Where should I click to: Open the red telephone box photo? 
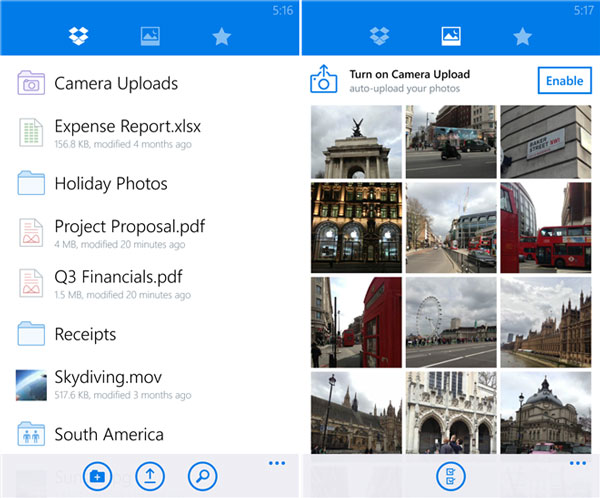click(x=356, y=322)
